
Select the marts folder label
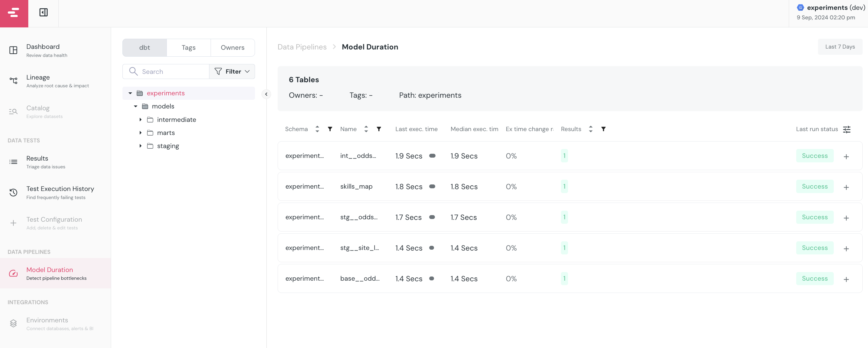point(166,133)
